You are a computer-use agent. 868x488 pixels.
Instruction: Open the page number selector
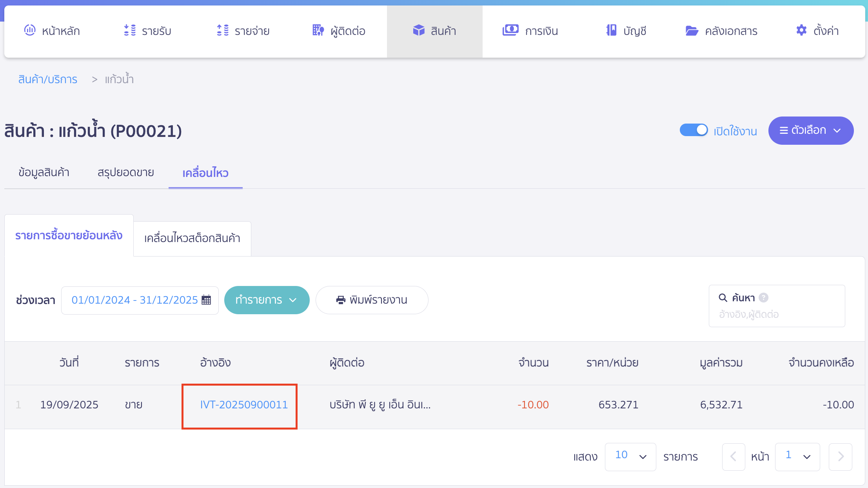(x=797, y=456)
